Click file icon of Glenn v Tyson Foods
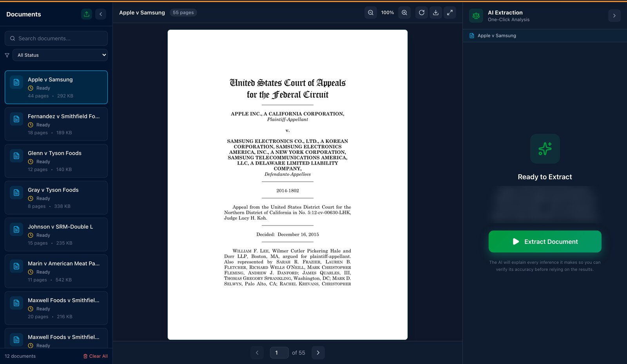The height and width of the screenshot is (364, 627). point(16,156)
